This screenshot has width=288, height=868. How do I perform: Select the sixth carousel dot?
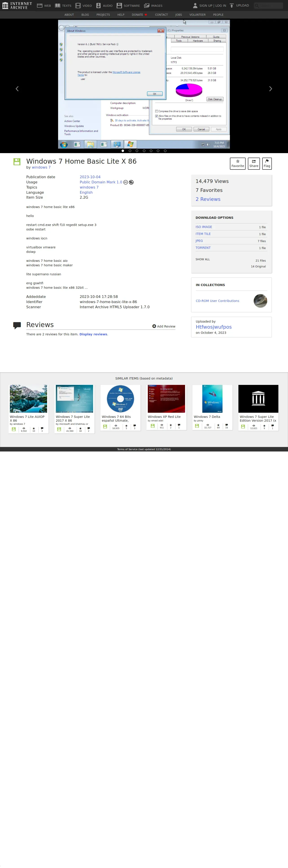(158, 151)
